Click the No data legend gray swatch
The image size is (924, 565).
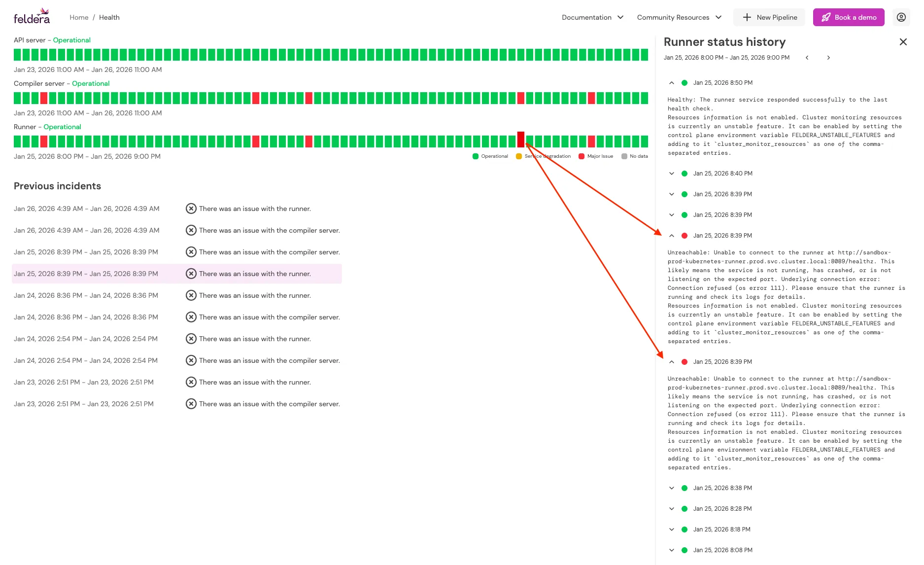click(624, 156)
